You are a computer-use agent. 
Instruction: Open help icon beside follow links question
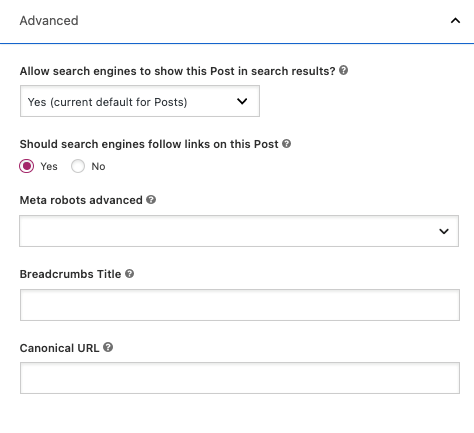[286, 144]
